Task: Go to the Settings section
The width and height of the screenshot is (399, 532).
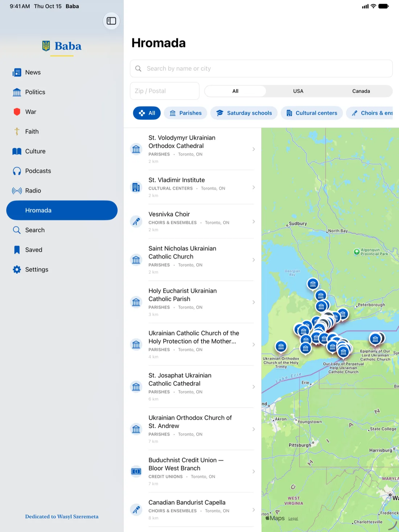Action: (x=62, y=269)
